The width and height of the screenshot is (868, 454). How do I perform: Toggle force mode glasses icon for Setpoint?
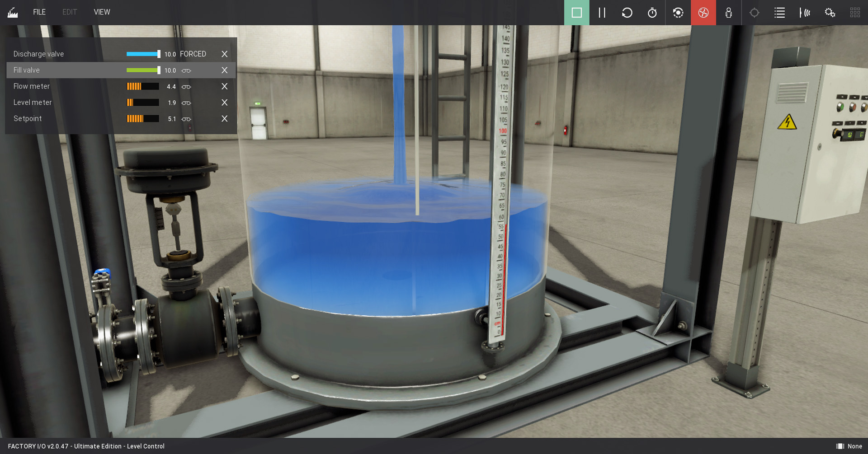click(186, 119)
